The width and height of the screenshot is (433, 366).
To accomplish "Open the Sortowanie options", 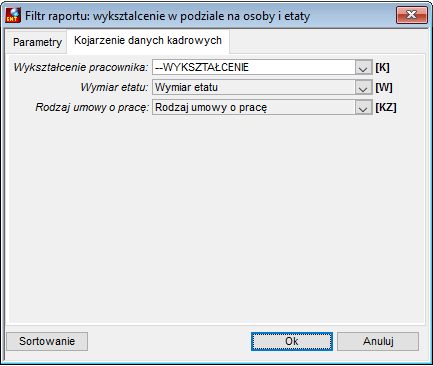I will point(47,341).
